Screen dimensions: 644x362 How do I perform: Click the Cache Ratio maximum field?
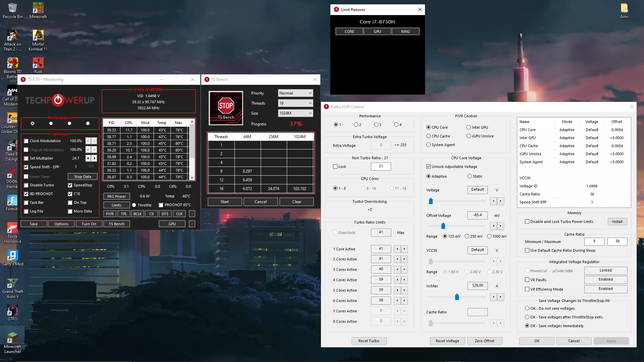click(x=617, y=241)
